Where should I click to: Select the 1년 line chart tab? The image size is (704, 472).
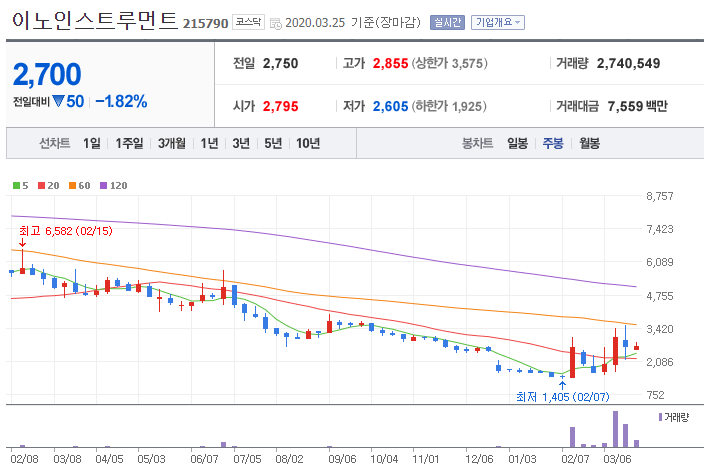(209, 143)
